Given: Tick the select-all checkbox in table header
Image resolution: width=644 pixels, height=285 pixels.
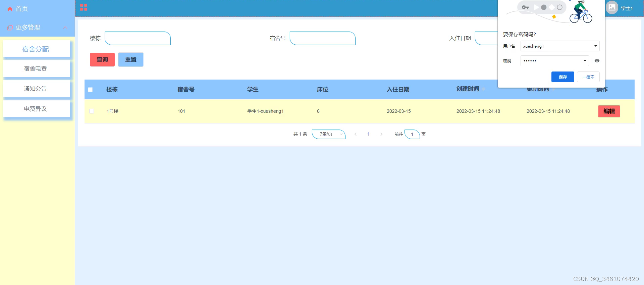Looking at the screenshot, I should point(90,90).
